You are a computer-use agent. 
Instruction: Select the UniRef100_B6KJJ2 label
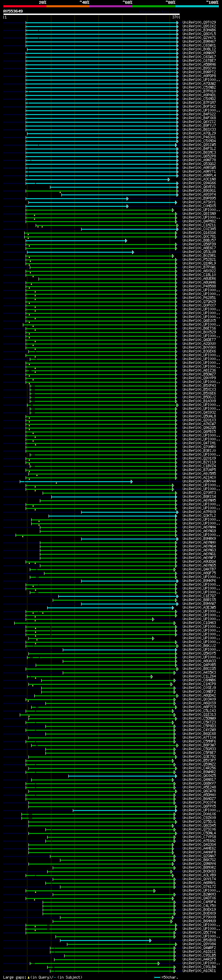pyautogui.click(x=199, y=646)
